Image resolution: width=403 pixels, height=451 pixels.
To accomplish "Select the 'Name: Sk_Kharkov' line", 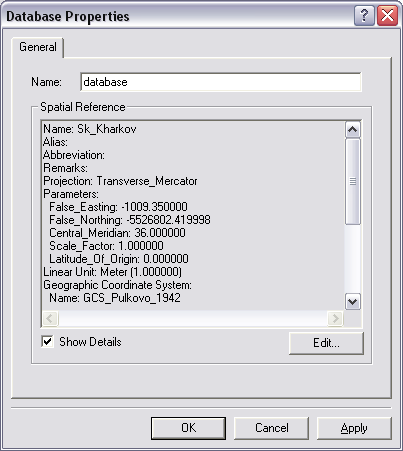I will 90,129.
